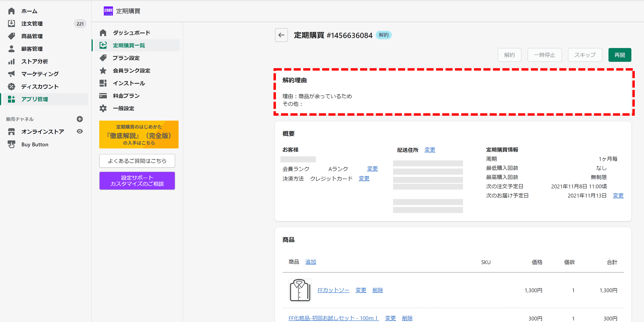Click the ディスカウント badge icon

coord(11,87)
